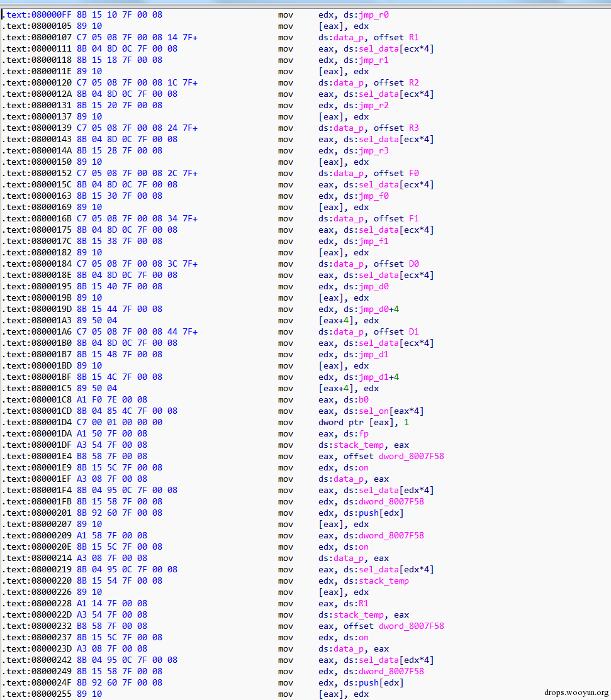Image resolution: width=611 pixels, height=700 pixels.
Task: Select the 'offset D1' operand
Action: pyautogui.click(x=396, y=332)
